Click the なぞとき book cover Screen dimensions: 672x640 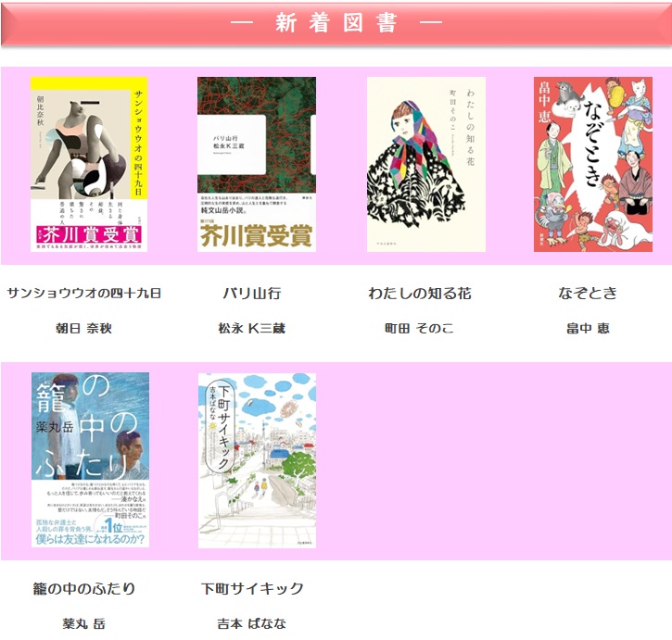click(592, 164)
